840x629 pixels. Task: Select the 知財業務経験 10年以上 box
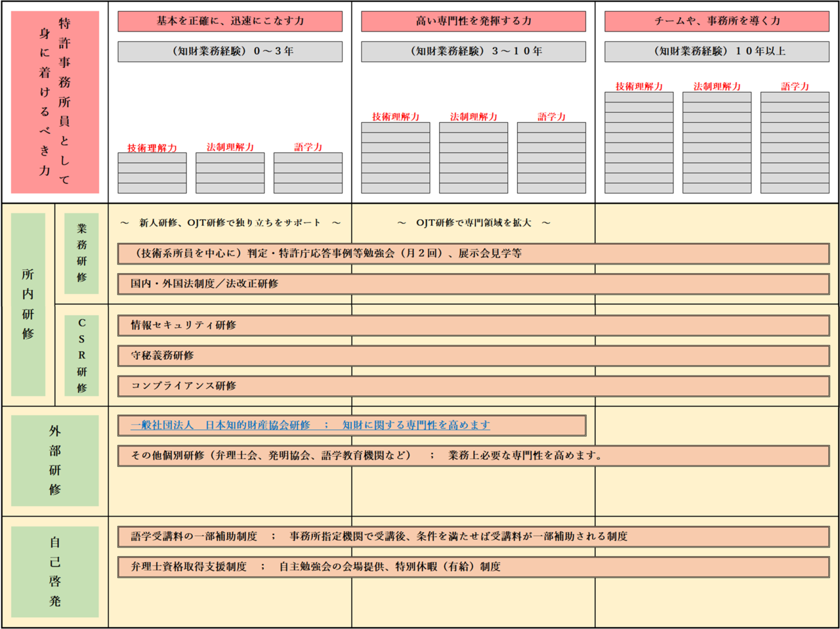(x=717, y=51)
